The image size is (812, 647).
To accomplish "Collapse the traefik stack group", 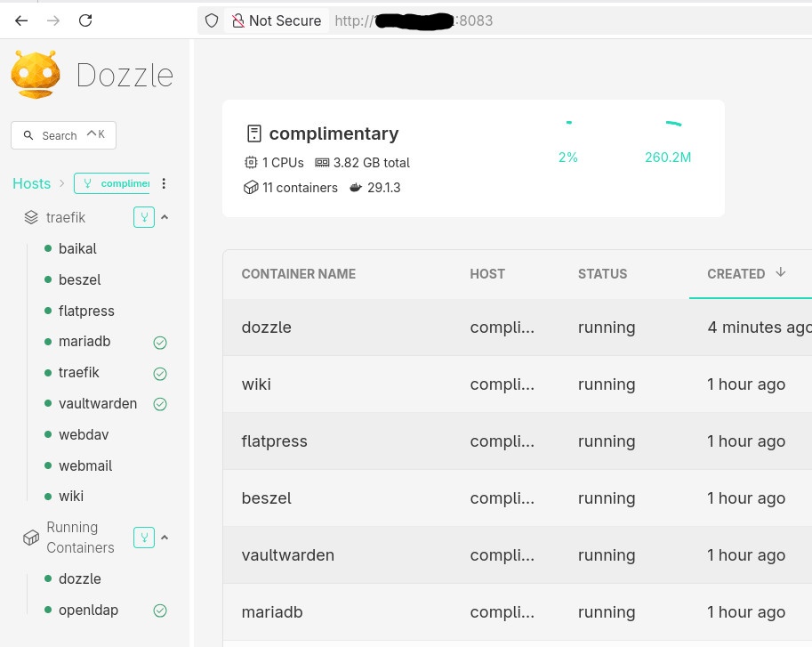I will (165, 217).
